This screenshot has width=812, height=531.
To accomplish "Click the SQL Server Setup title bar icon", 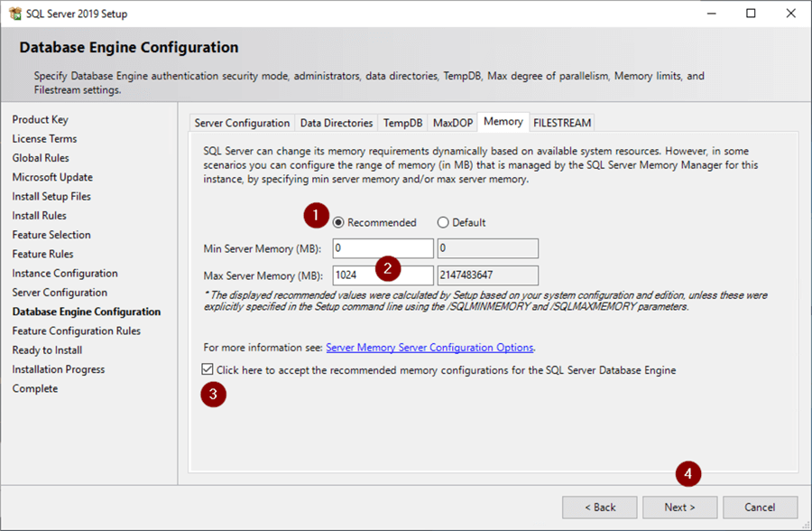I will click(14, 14).
